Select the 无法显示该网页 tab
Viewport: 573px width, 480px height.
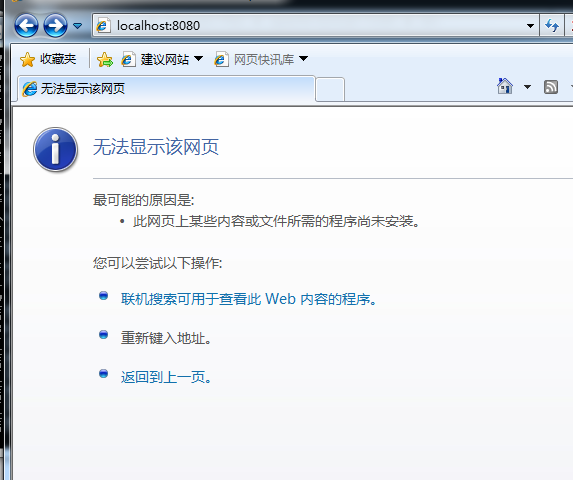pos(166,88)
